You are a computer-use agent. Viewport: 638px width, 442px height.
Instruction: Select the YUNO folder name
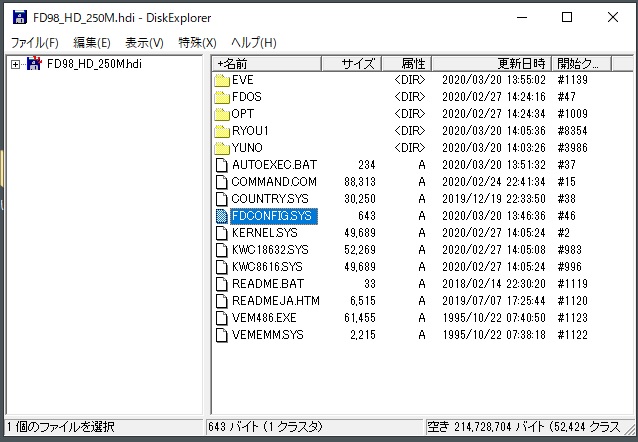tap(247, 148)
